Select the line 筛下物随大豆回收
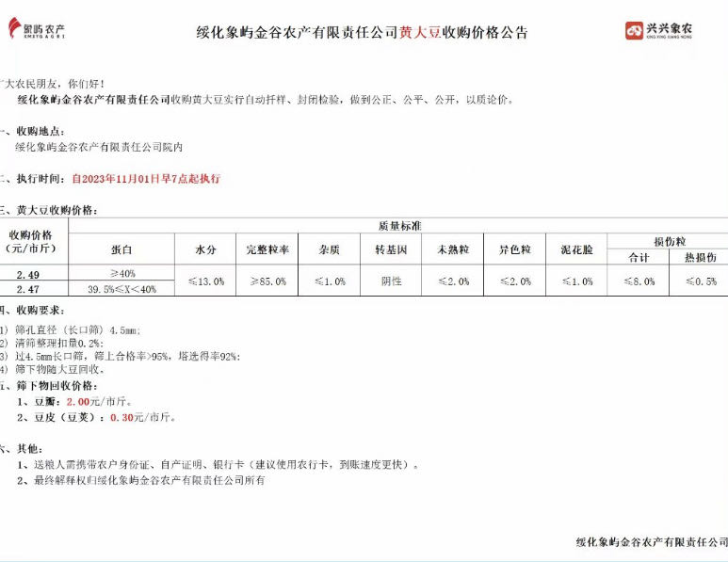728x562 pixels. pyautogui.click(x=52, y=369)
